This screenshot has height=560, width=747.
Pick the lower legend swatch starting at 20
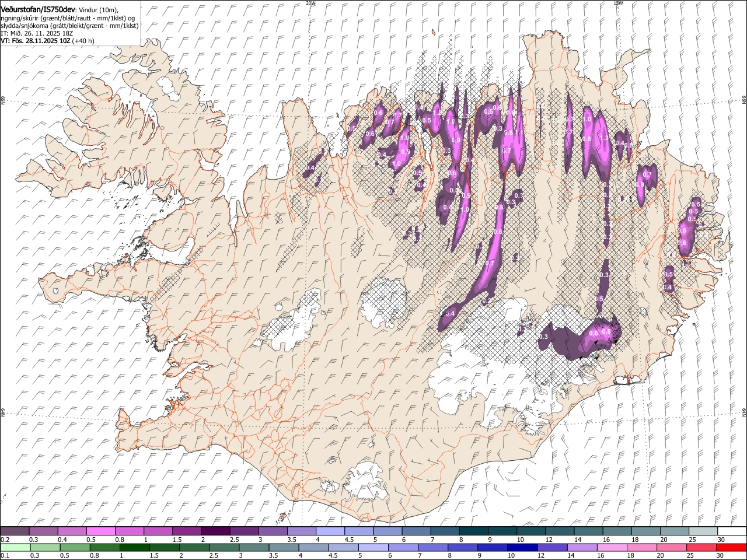tap(671, 547)
